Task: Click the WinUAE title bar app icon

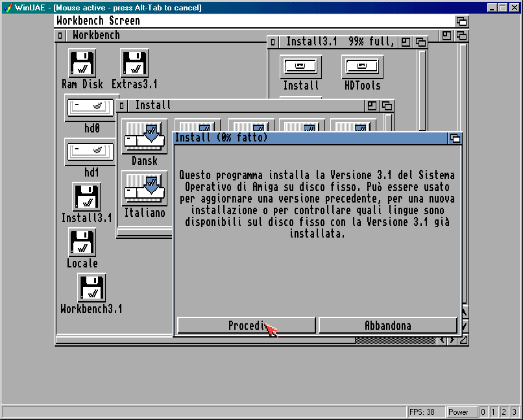Action: pos(8,7)
